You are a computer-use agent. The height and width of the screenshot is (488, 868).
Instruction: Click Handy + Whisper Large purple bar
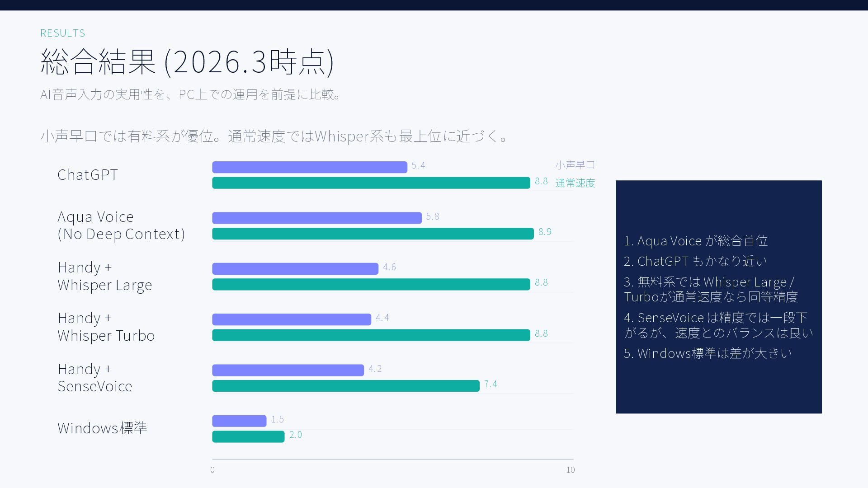295,269
